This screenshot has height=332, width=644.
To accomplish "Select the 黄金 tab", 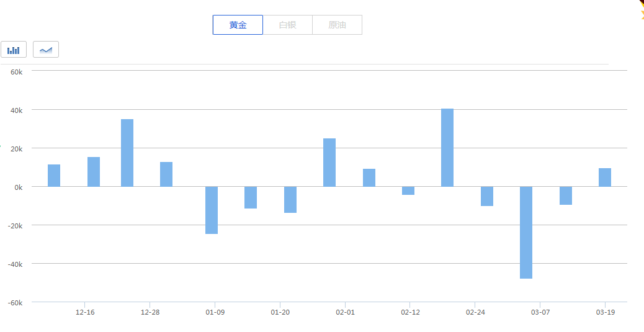I will [x=238, y=25].
